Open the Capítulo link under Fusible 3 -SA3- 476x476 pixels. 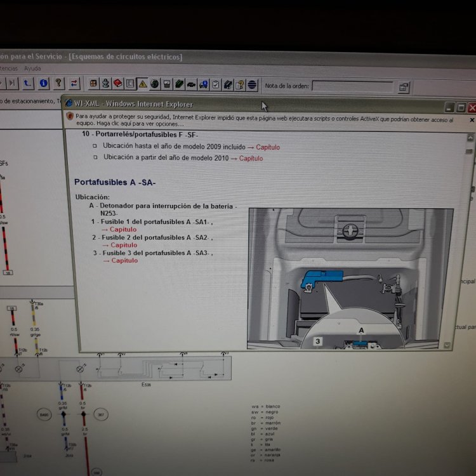point(124,260)
